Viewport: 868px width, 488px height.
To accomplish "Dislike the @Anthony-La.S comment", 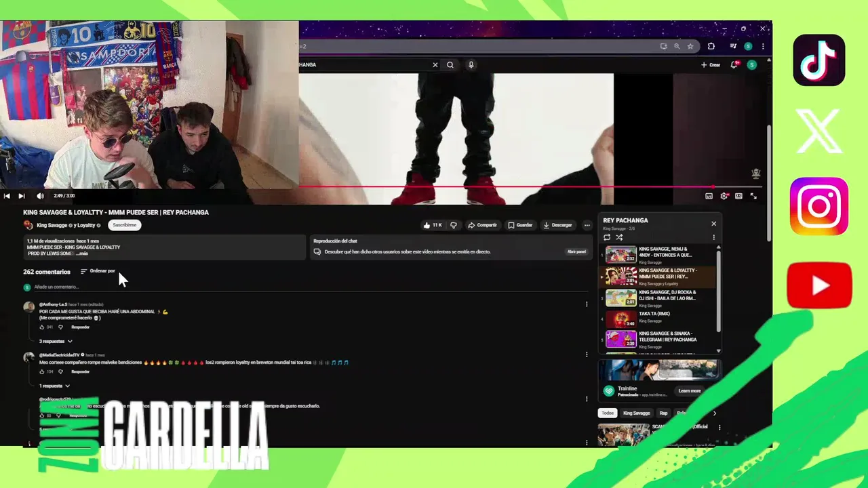I will (60, 327).
